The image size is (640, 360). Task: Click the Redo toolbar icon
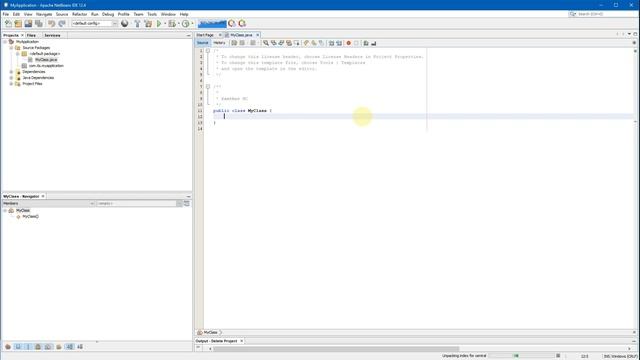(x=62, y=24)
